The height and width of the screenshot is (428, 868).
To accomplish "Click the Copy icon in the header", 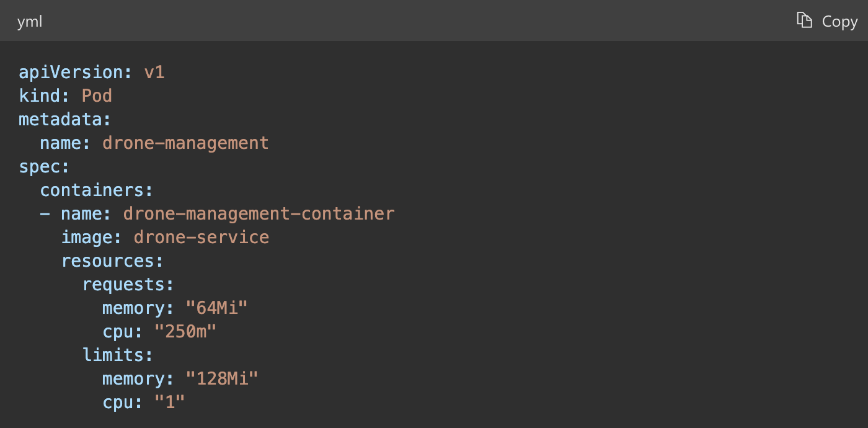I will coord(804,20).
